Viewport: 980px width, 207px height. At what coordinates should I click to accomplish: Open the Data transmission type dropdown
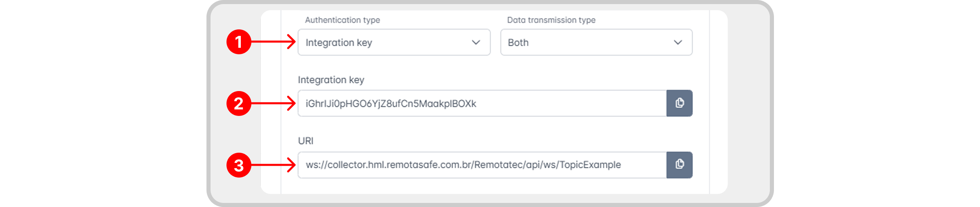(596, 42)
